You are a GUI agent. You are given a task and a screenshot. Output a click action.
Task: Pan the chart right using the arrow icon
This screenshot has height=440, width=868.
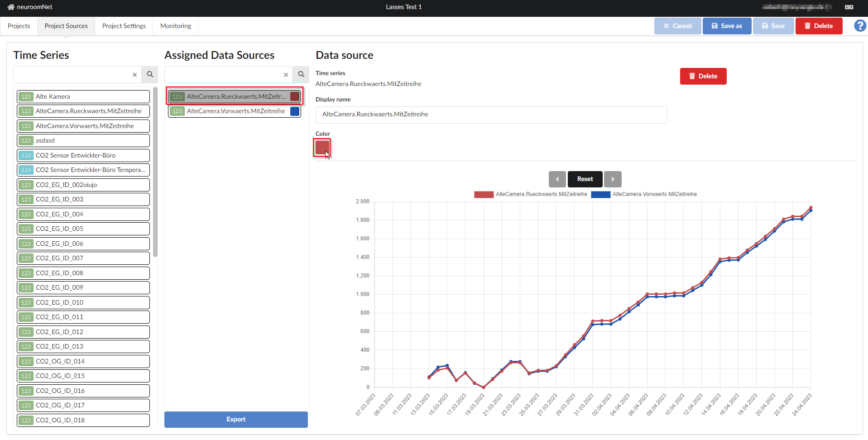pyautogui.click(x=613, y=179)
